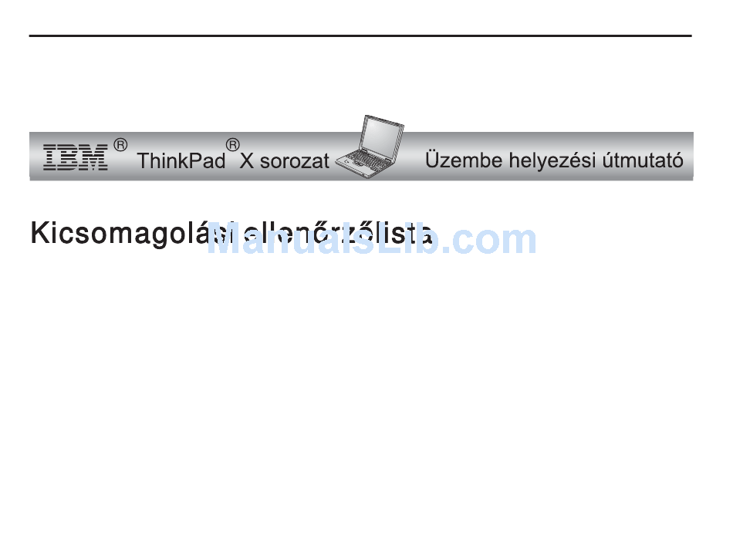
Task: Select the word ThinkPad
Action: pyautogui.click(x=181, y=160)
